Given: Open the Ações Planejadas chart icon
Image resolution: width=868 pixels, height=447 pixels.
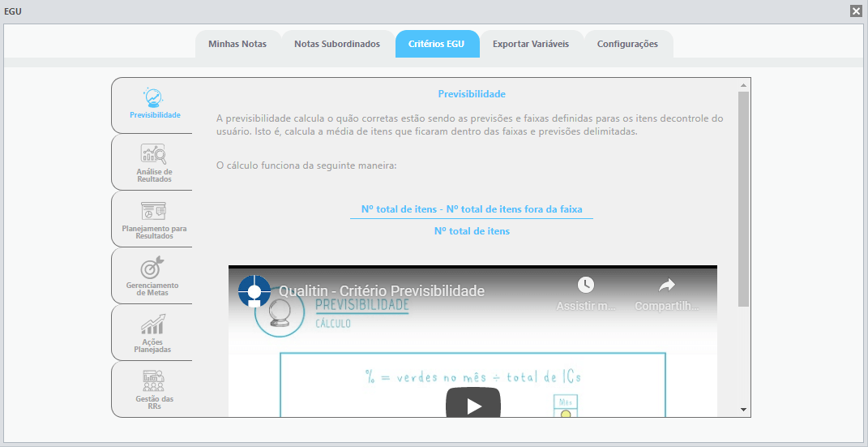Looking at the screenshot, I should (x=153, y=324).
